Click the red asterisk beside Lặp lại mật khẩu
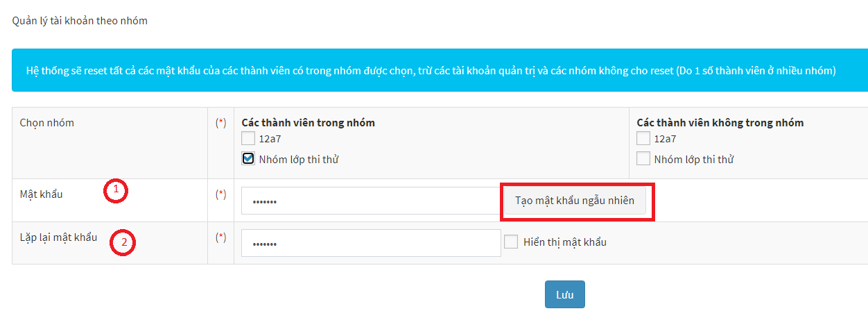868x336 pixels. pos(221,237)
